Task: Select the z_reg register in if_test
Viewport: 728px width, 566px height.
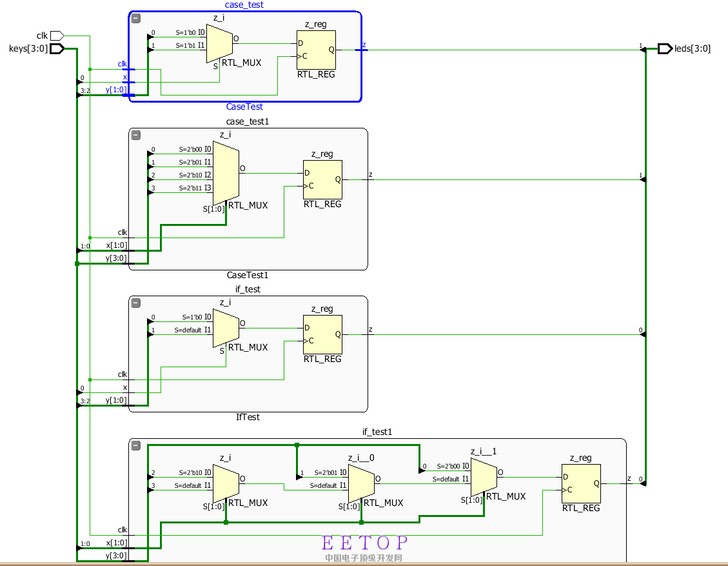Action: coord(322,334)
